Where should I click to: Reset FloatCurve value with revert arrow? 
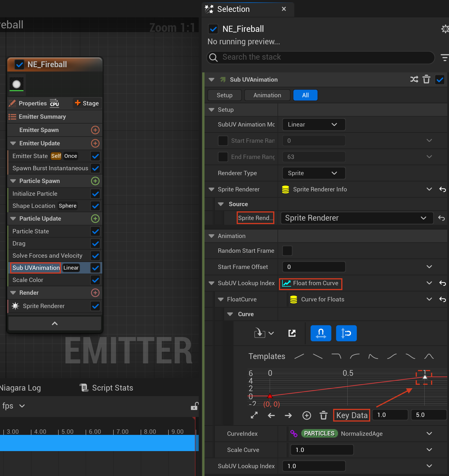443,299
